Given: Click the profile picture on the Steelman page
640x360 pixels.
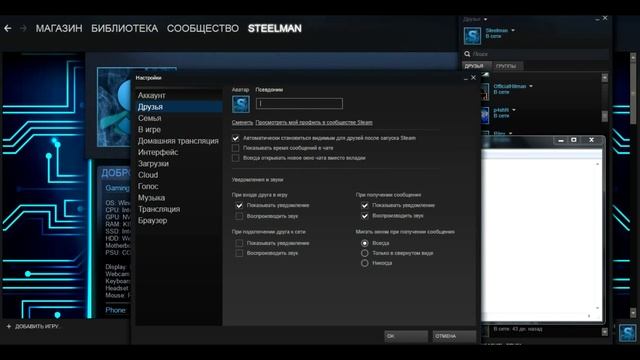Looking at the screenshot, I should [114, 107].
